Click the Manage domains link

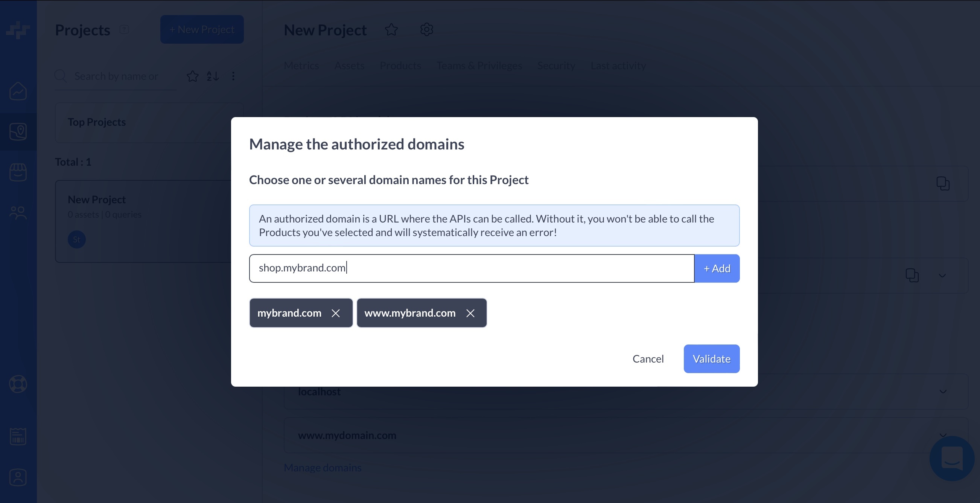pos(323,467)
